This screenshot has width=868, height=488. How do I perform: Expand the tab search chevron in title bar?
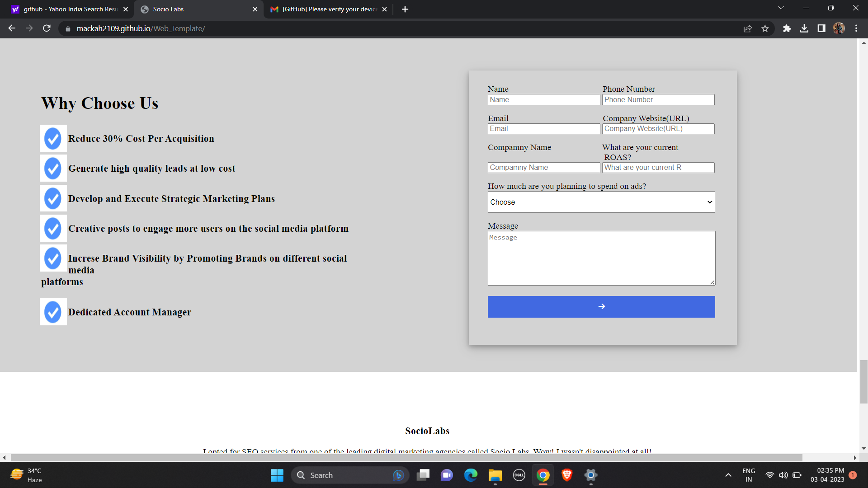[x=781, y=8]
